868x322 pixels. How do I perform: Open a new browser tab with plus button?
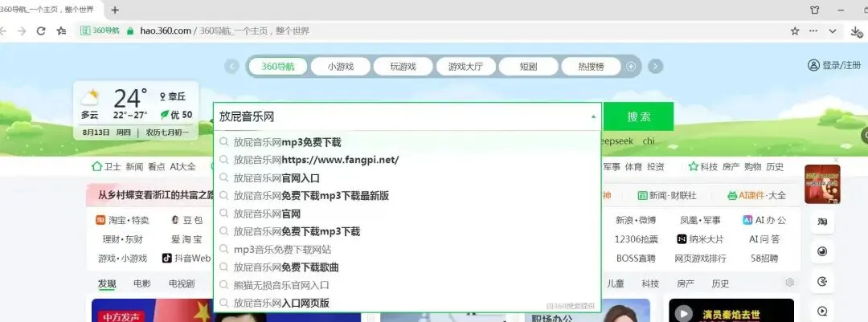pos(115,10)
